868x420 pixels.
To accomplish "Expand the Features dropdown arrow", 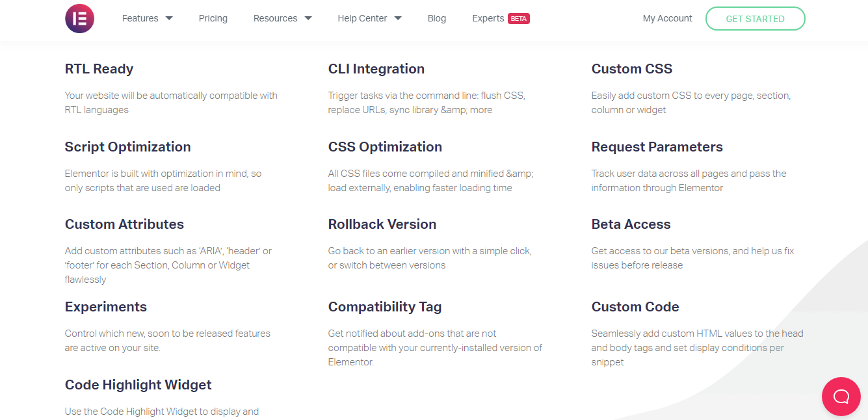I will pyautogui.click(x=169, y=18).
